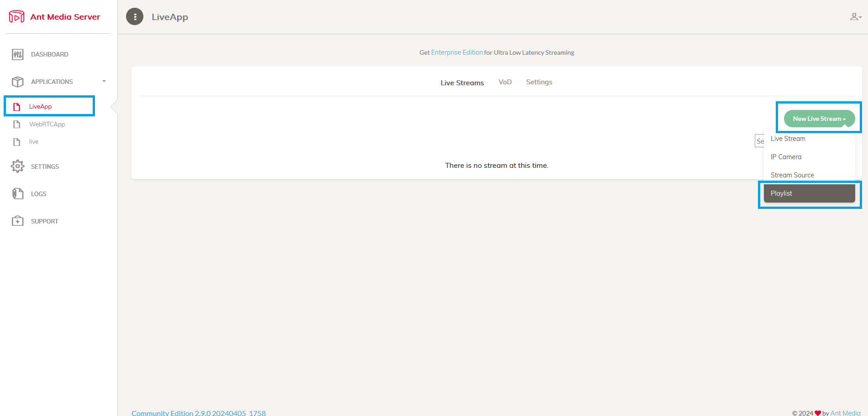
Task: Select LiveApp in the application list
Action: tap(40, 107)
